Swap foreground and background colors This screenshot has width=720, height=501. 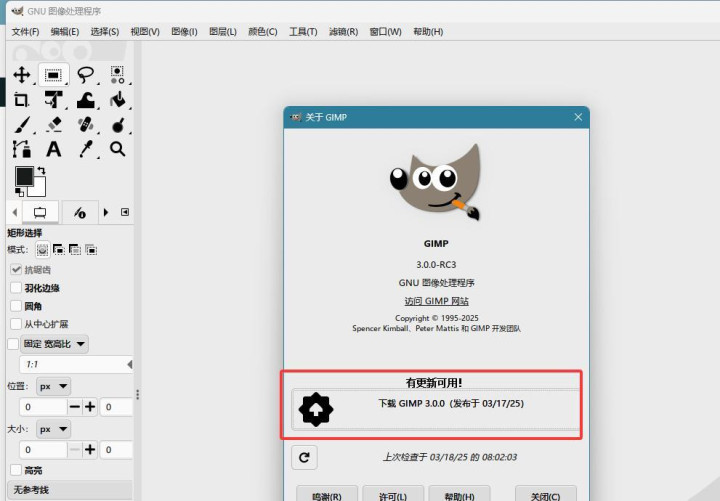(42, 170)
